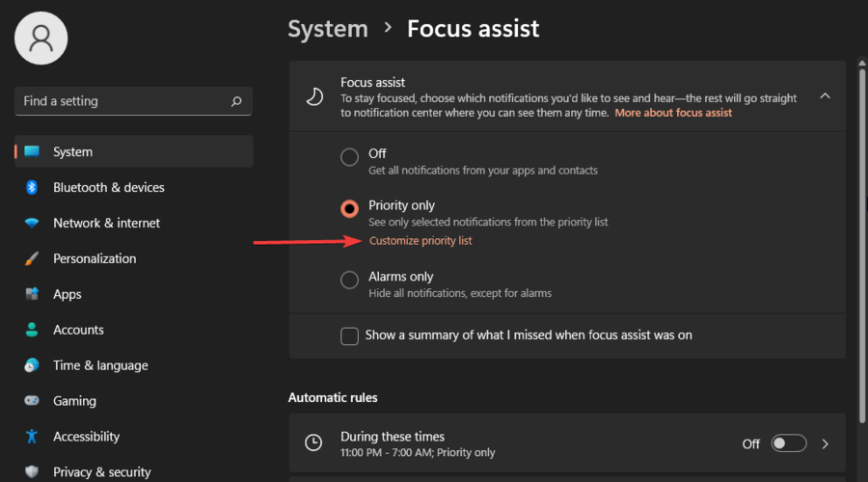Image resolution: width=868 pixels, height=482 pixels.
Task: Toggle the During these times switch
Action: click(789, 443)
